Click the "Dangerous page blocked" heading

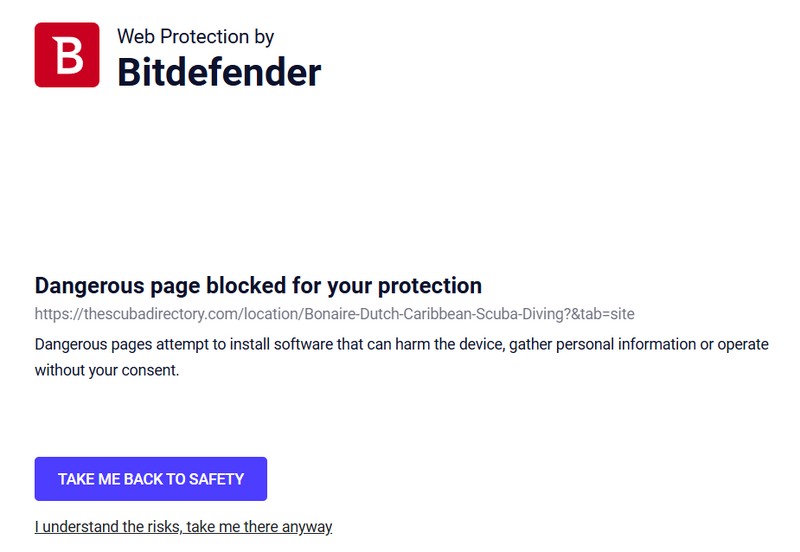258,286
